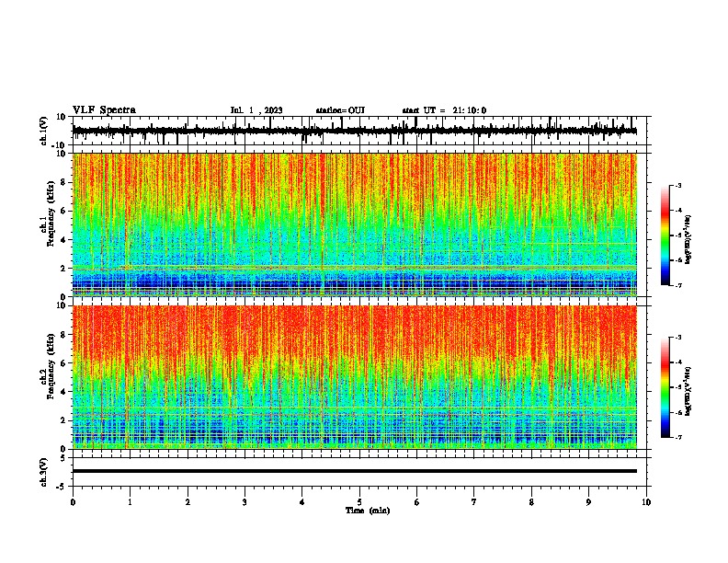Click the "7" tick label on time axis
Viewport: 728px width, 563px height.
click(474, 502)
